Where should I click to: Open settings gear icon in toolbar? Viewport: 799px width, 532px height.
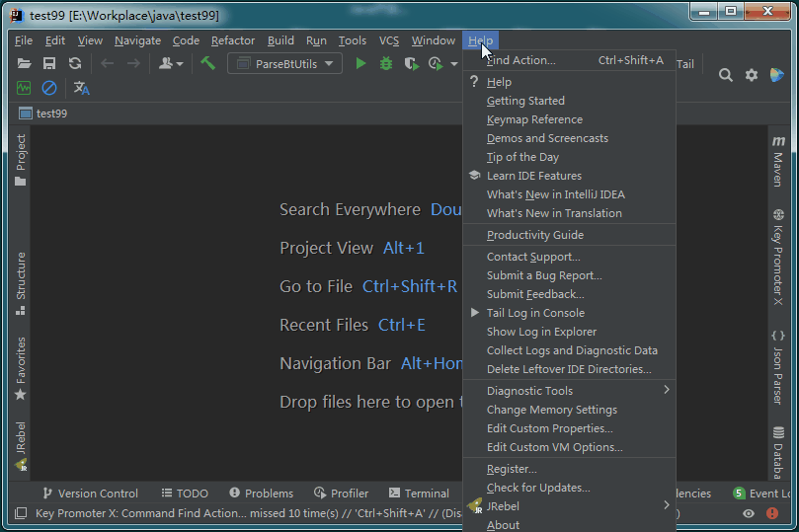[752, 75]
